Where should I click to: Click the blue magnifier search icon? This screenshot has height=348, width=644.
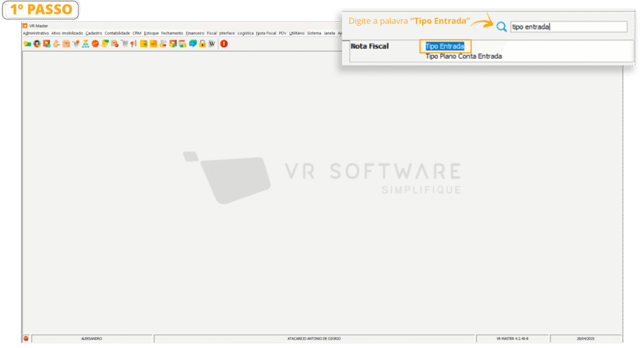tap(501, 27)
